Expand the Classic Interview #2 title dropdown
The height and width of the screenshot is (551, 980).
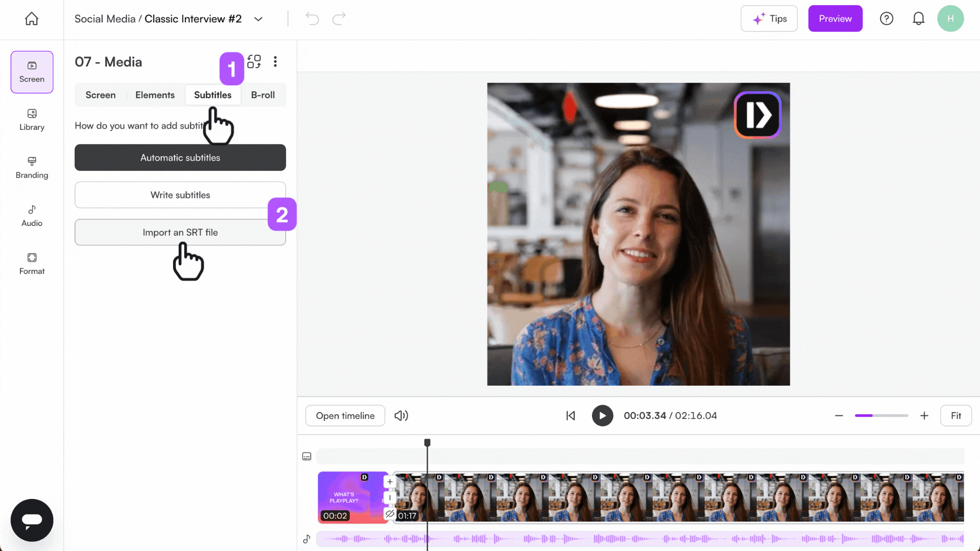[x=258, y=19]
